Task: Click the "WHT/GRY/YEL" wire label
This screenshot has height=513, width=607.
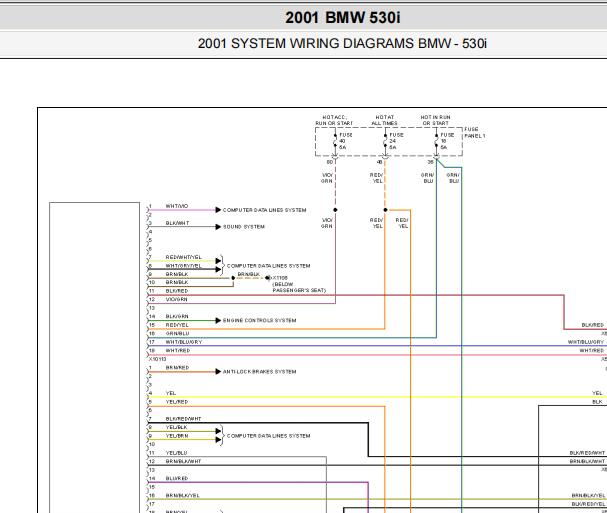Action: (x=183, y=266)
